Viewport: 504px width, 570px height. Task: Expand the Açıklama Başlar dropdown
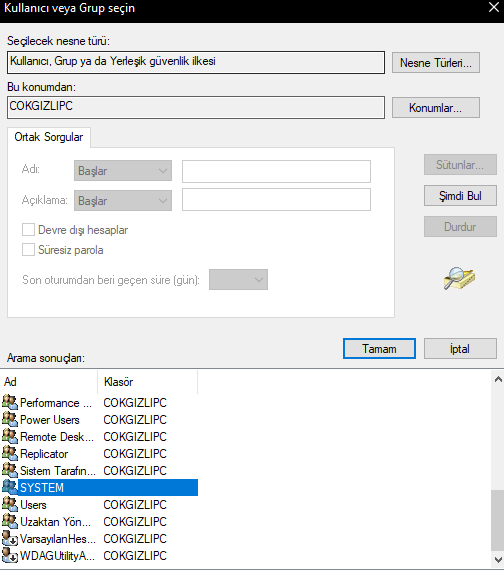click(123, 200)
